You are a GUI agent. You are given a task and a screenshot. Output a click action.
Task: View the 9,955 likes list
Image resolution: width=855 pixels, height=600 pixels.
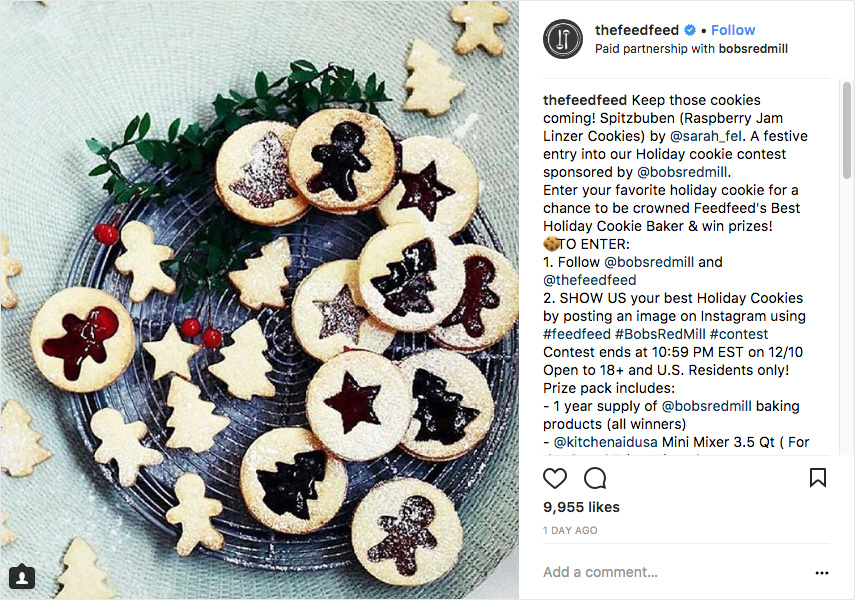581,507
